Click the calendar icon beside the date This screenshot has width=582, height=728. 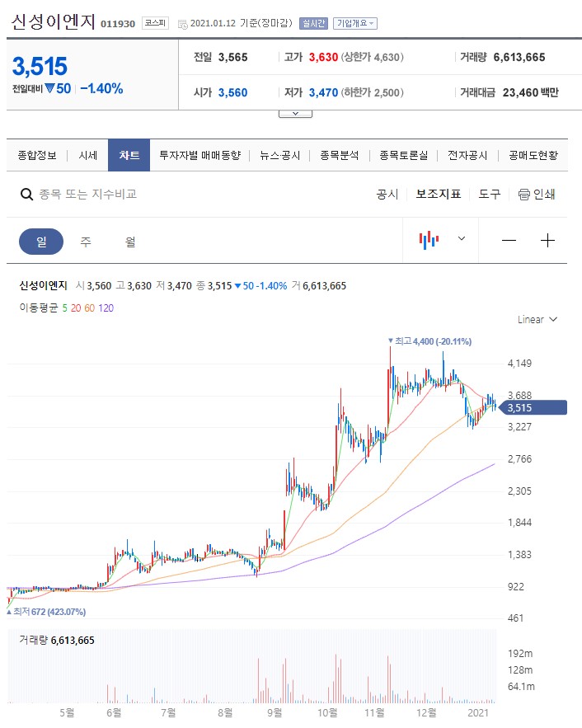pyautogui.click(x=182, y=24)
